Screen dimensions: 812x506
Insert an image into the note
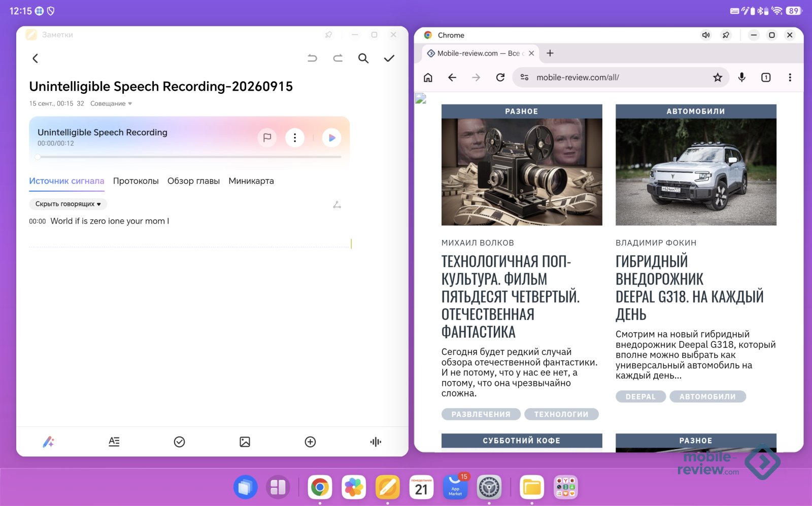[x=245, y=442]
